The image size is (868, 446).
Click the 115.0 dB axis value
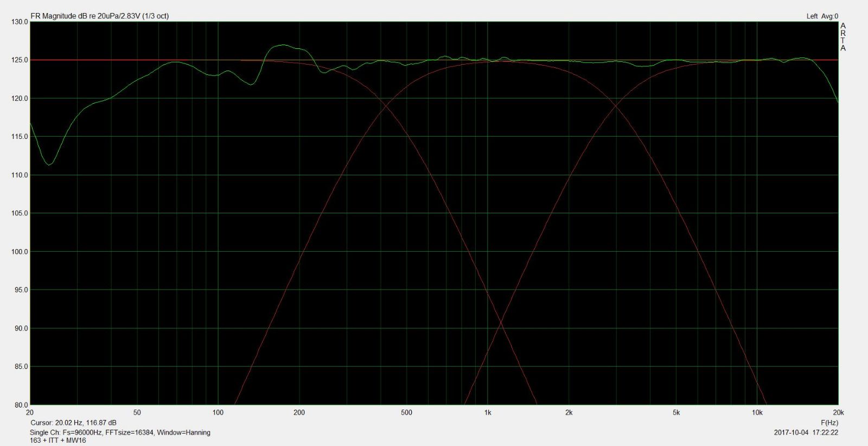click(20, 137)
